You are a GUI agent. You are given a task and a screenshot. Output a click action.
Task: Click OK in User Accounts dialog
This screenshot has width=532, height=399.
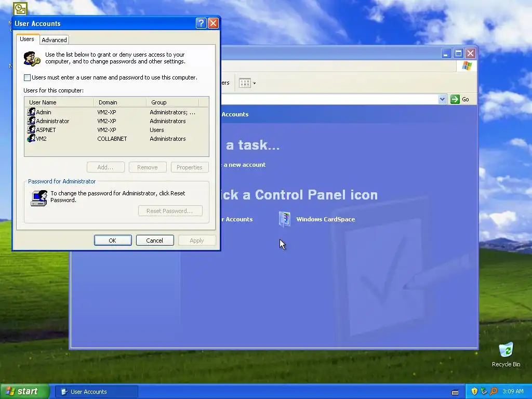(113, 240)
